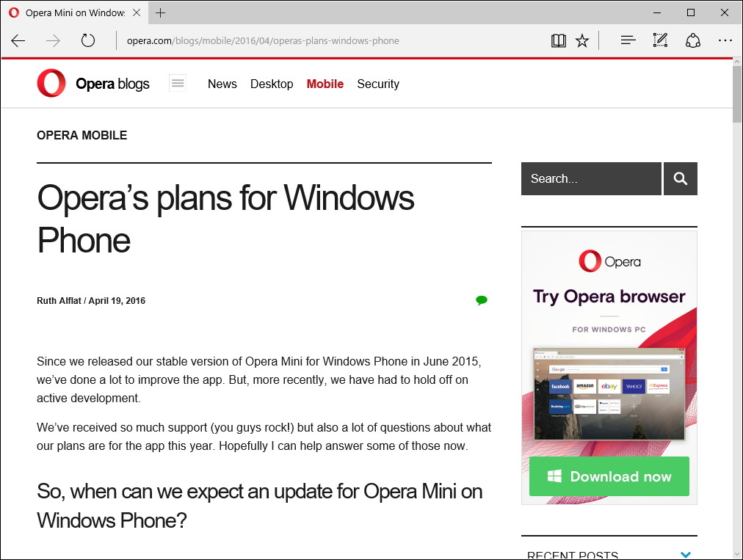Click the address bar URL
The width and height of the screenshot is (743, 560).
tap(263, 41)
